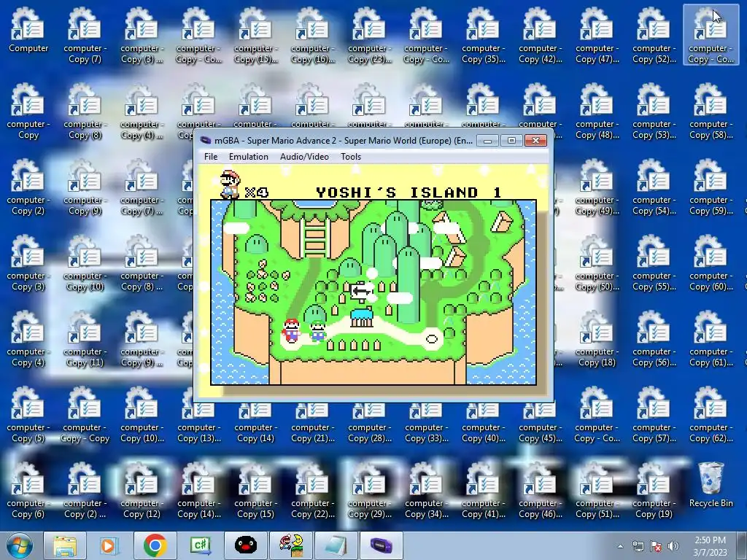Select the computer - Copy (49) shortcut
This screenshot has width=747, height=560.
pos(597,187)
